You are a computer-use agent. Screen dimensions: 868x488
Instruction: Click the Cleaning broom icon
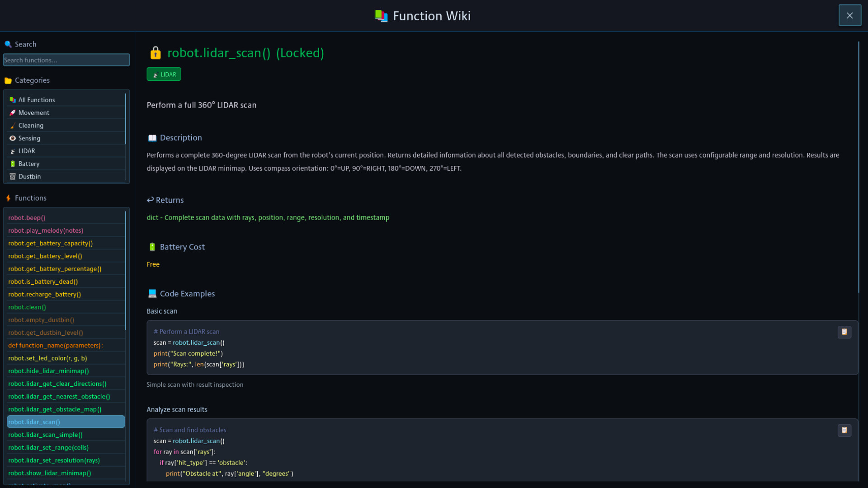pyautogui.click(x=13, y=125)
